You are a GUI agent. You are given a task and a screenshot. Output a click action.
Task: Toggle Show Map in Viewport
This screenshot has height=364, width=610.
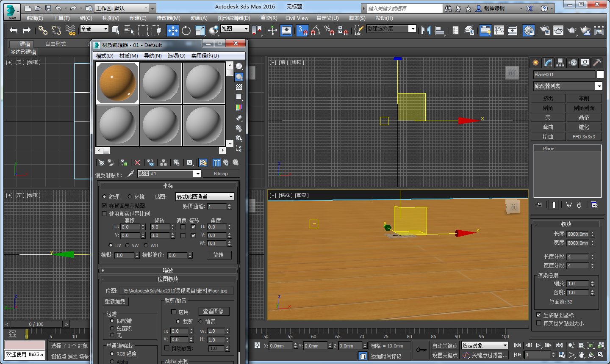click(x=203, y=162)
